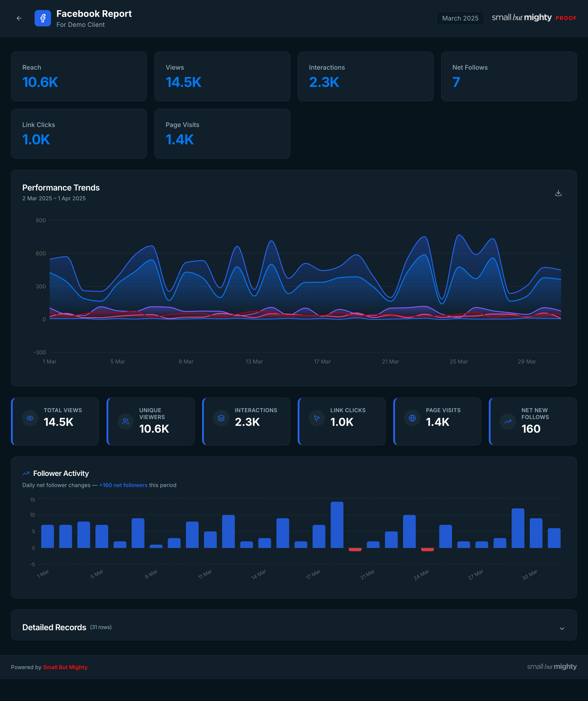Click the '+160 net followers' text
Viewport: 588px width, 701px height.
pyautogui.click(x=123, y=485)
